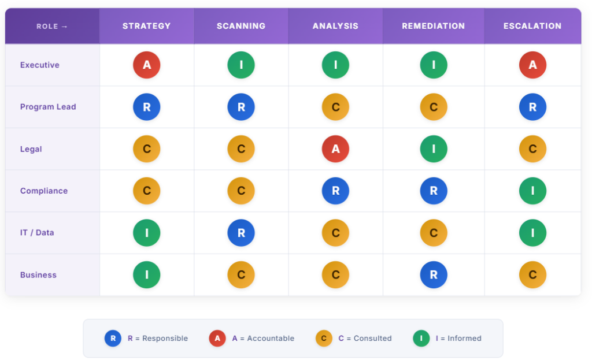Click IT / Data's Responsible badge under Scanning
Screen dimensions: 592x364
pyautogui.click(x=241, y=233)
